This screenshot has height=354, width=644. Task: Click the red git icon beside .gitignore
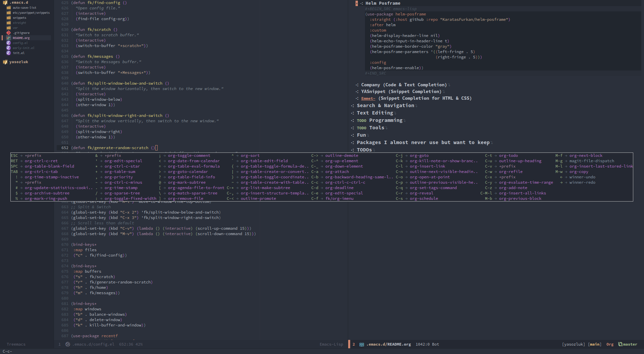(9, 33)
